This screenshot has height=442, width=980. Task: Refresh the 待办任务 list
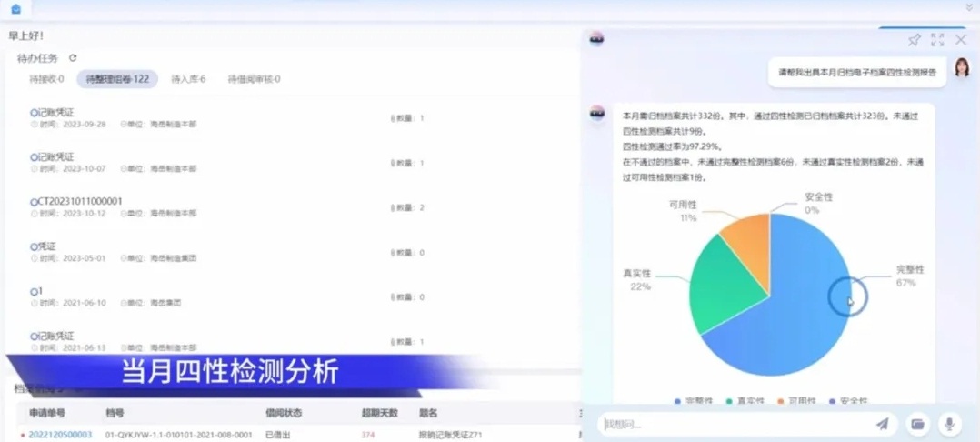(x=74, y=58)
